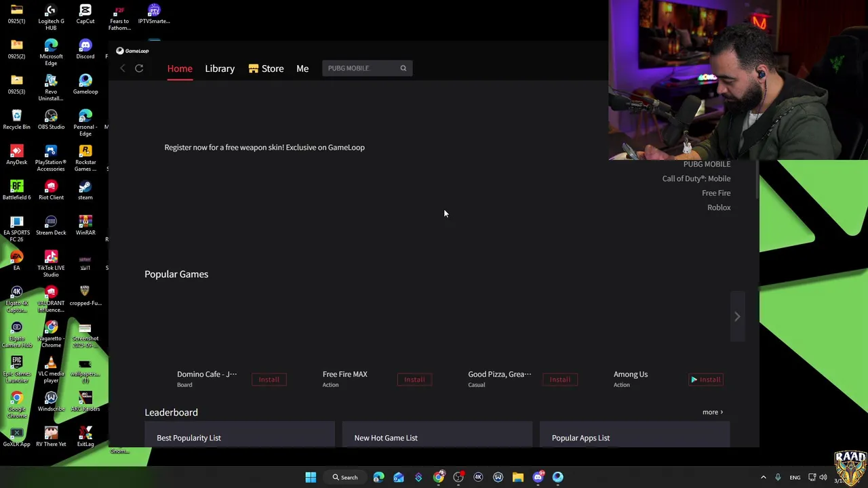Open New Hot Game List card

point(437,435)
